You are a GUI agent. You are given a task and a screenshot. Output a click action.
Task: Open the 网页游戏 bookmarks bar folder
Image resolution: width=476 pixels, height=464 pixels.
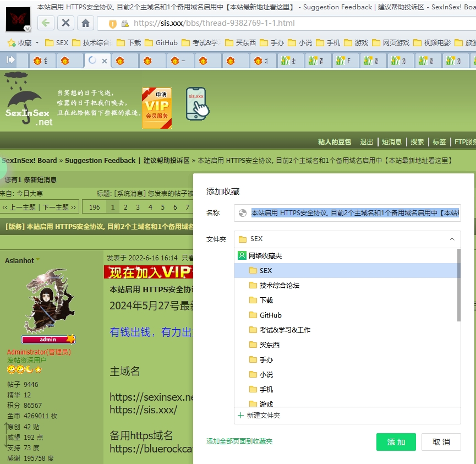(x=391, y=43)
